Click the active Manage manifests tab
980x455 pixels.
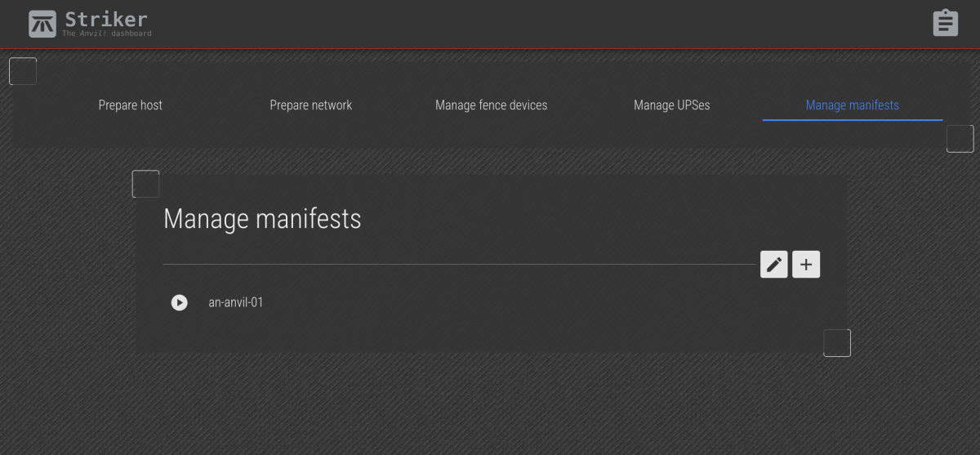point(852,105)
